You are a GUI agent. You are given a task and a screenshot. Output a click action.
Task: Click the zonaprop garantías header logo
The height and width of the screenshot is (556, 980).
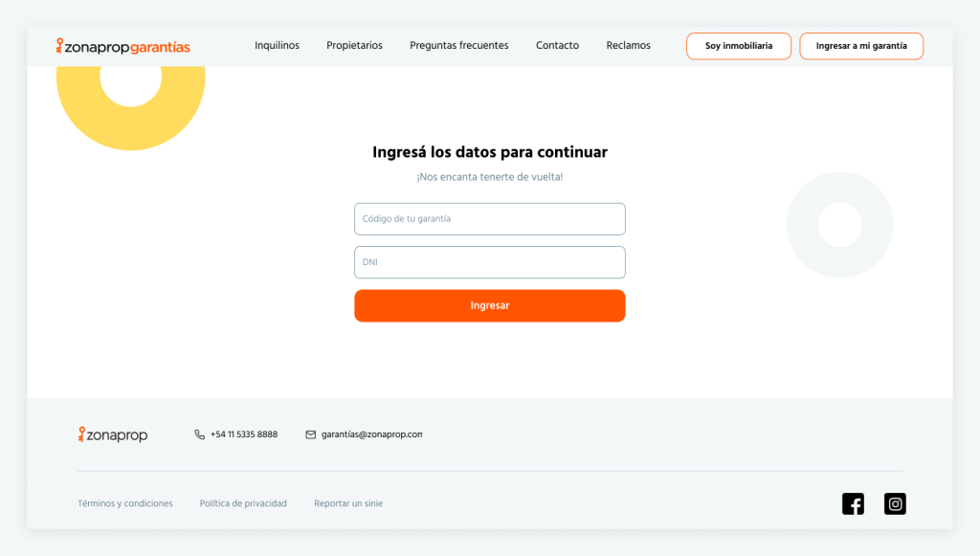coord(123,46)
